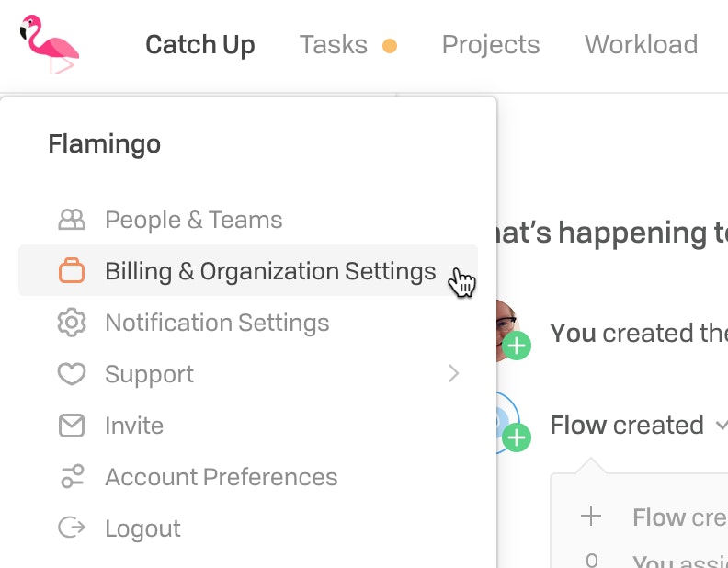728x568 pixels.
Task: Open Billing & Organization Settings menu item
Action: pyautogui.click(x=248, y=271)
